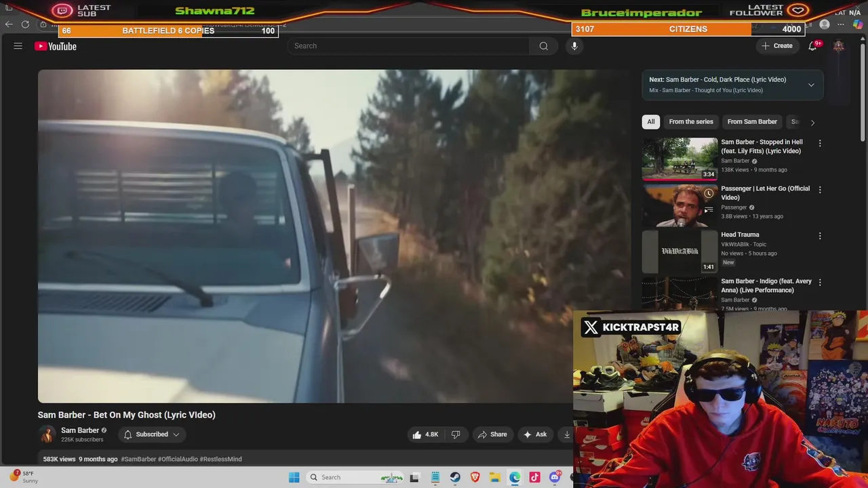Open Stopped in Hell video thumbnail

(679, 159)
